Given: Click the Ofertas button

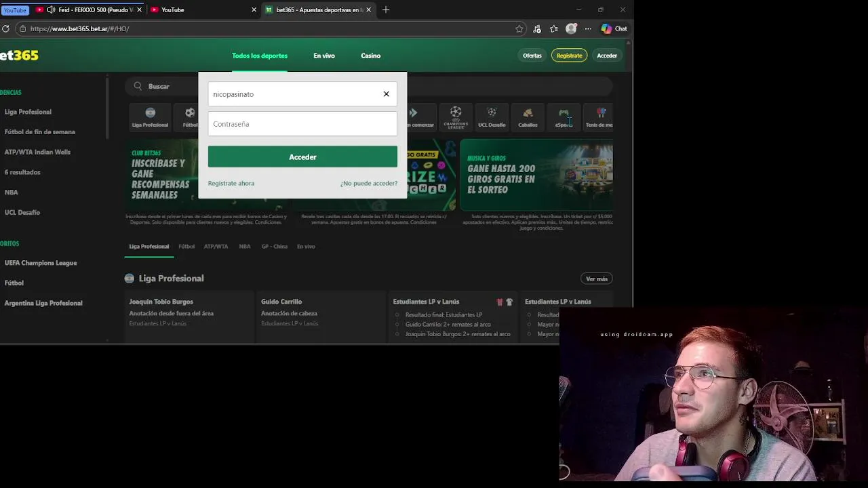Looking at the screenshot, I should (x=532, y=56).
